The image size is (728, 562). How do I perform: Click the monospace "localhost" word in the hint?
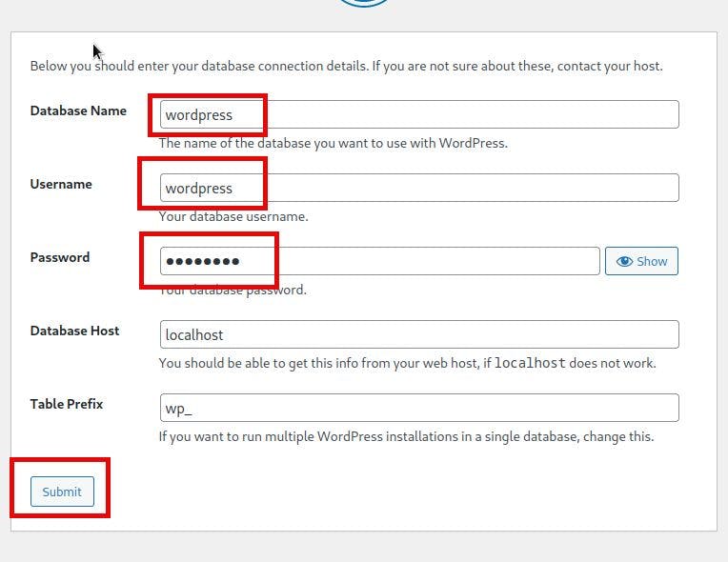click(x=530, y=363)
